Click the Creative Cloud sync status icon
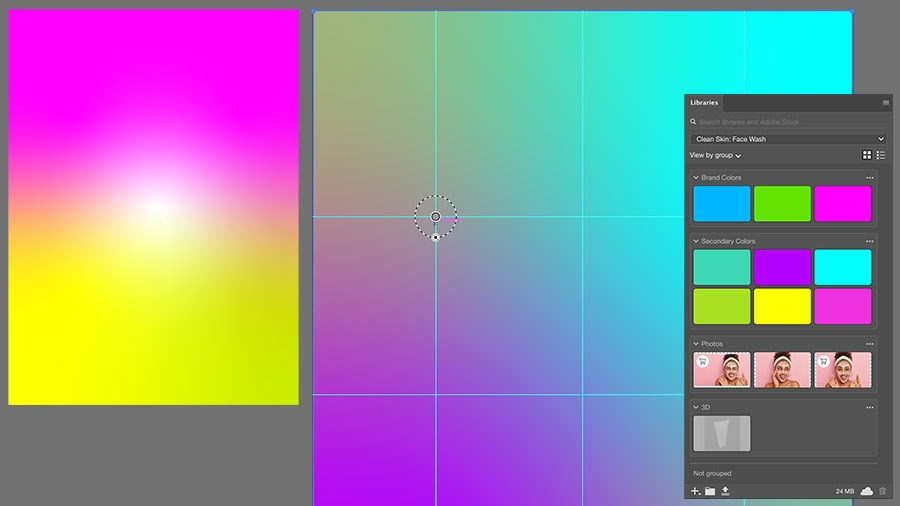The height and width of the screenshot is (506, 900). (867, 491)
